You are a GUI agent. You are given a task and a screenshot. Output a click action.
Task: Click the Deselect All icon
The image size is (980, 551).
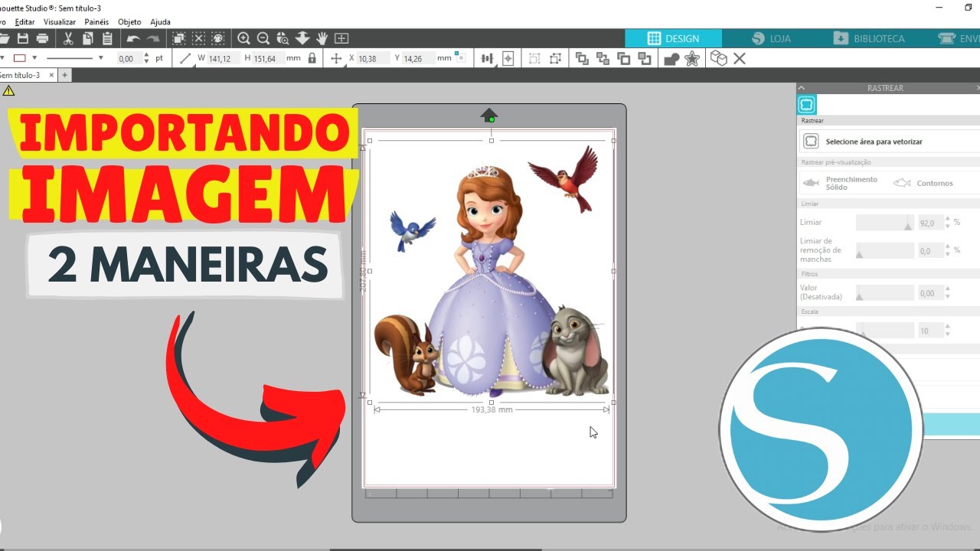pos(198,38)
